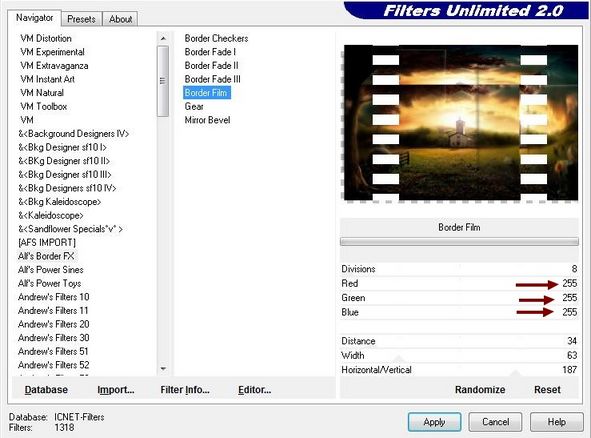Click the category list scroll up arrow
The width and height of the screenshot is (591, 438).
(163, 38)
